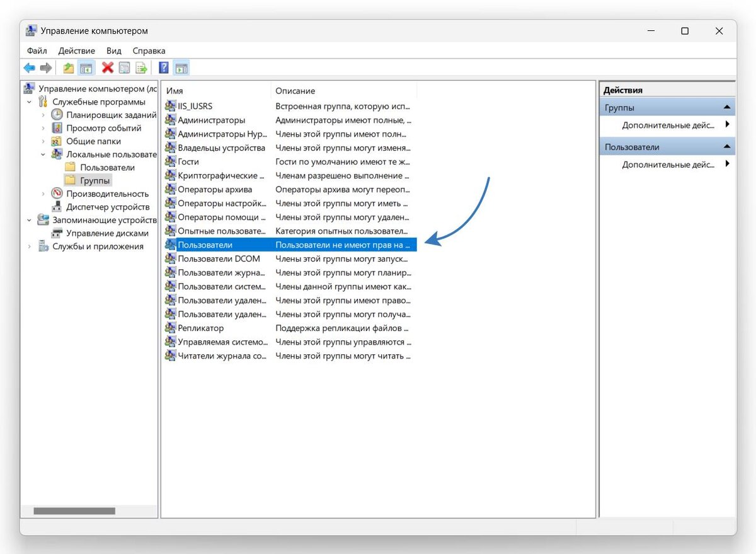Select the Опытные пользовате... group row
756x554 pixels.
[289, 231]
